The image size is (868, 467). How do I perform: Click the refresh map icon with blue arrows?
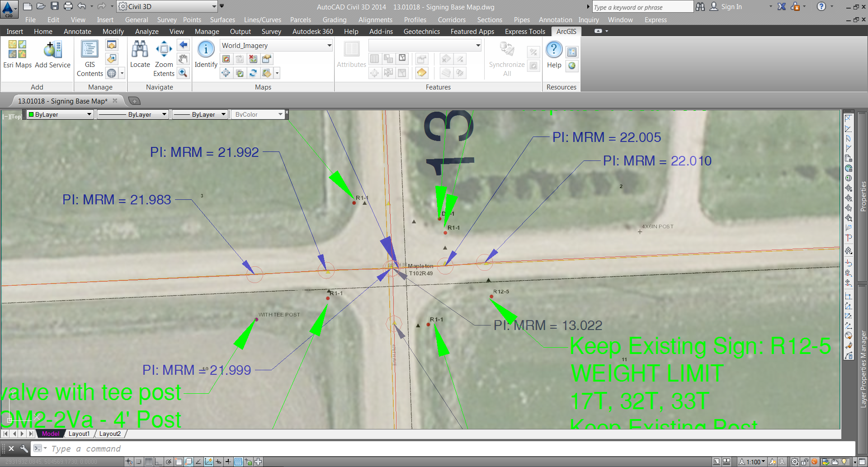tap(253, 73)
